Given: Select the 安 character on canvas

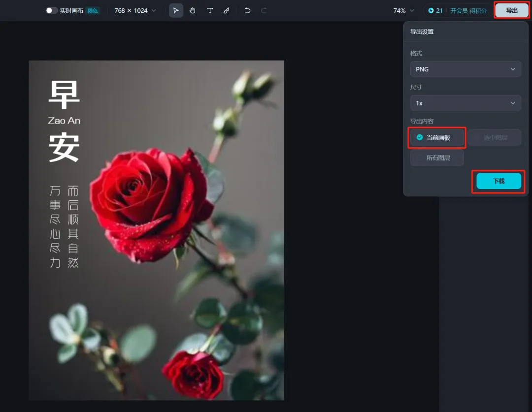Looking at the screenshot, I should [x=64, y=148].
